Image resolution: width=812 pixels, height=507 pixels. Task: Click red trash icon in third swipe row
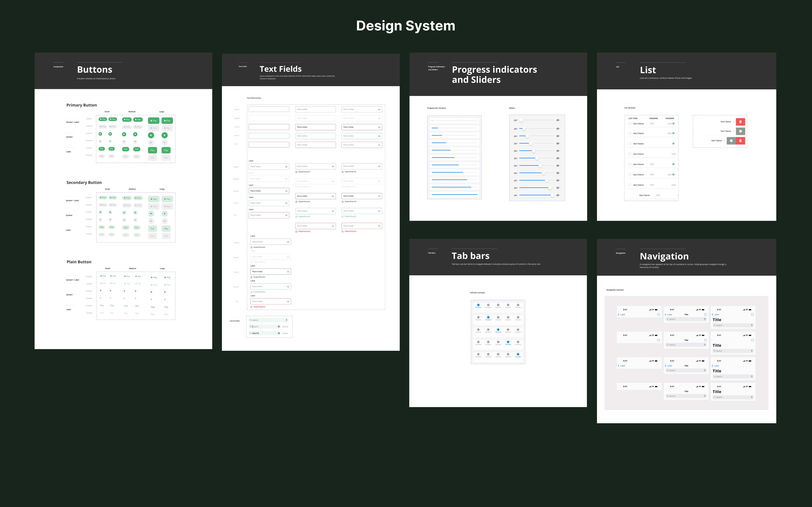click(740, 141)
